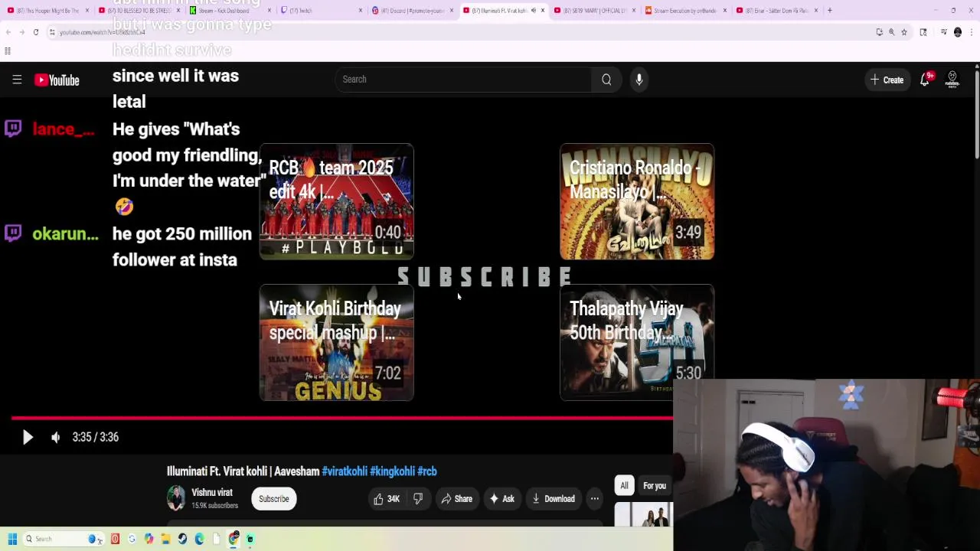Open Microsoft Edge from the taskbar

pos(199,539)
